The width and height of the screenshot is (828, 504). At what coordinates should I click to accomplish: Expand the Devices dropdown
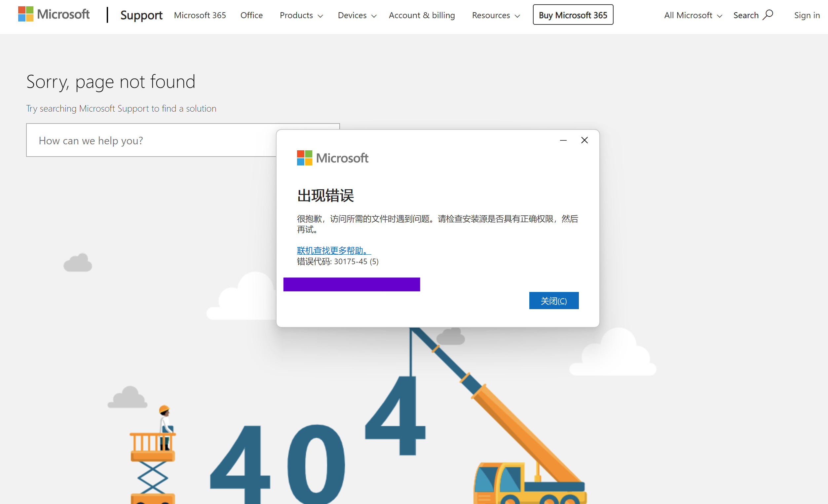(357, 16)
